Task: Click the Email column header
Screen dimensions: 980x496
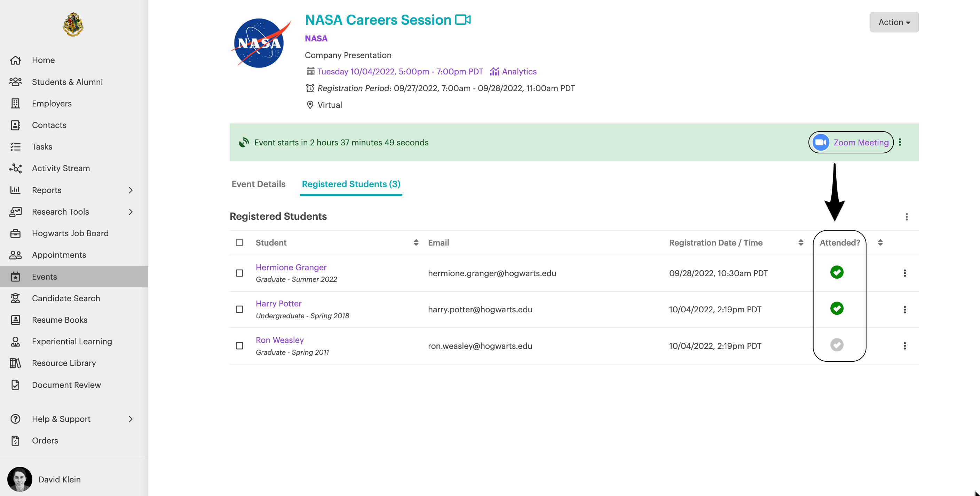Action: point(438,243)
